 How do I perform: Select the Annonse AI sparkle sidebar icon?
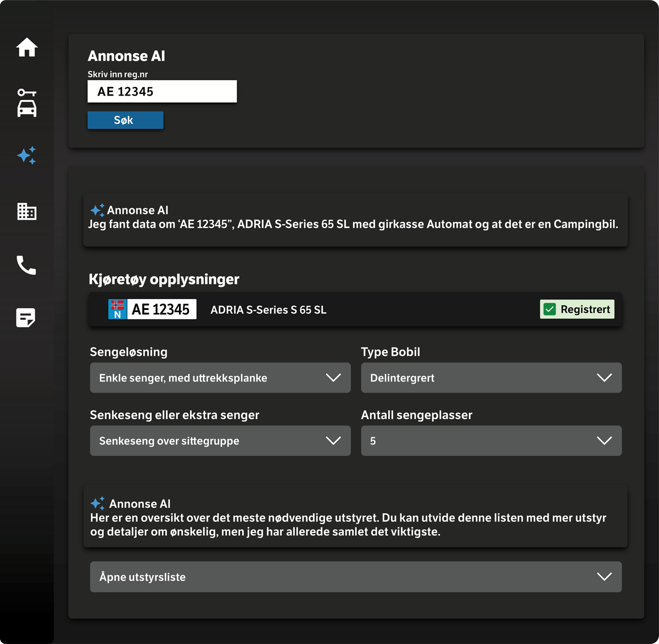pyautogui.click(x=27, y=156)
